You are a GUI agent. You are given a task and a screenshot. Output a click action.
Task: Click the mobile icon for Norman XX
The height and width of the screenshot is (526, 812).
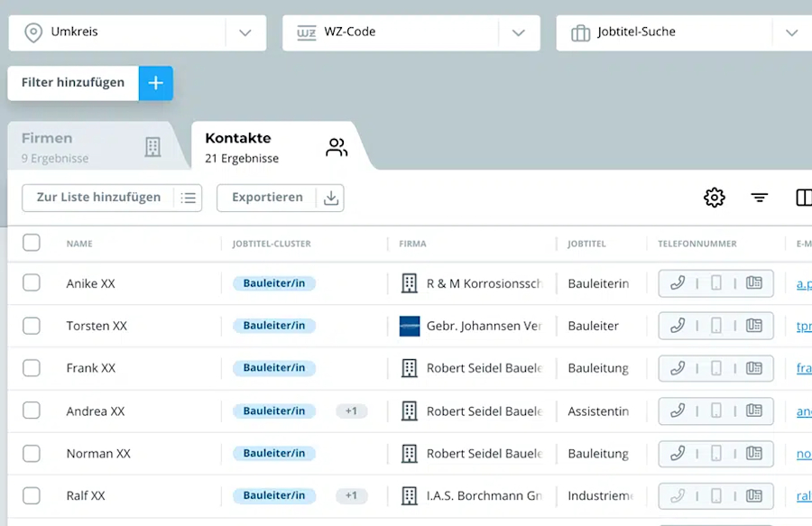point(716,454)
